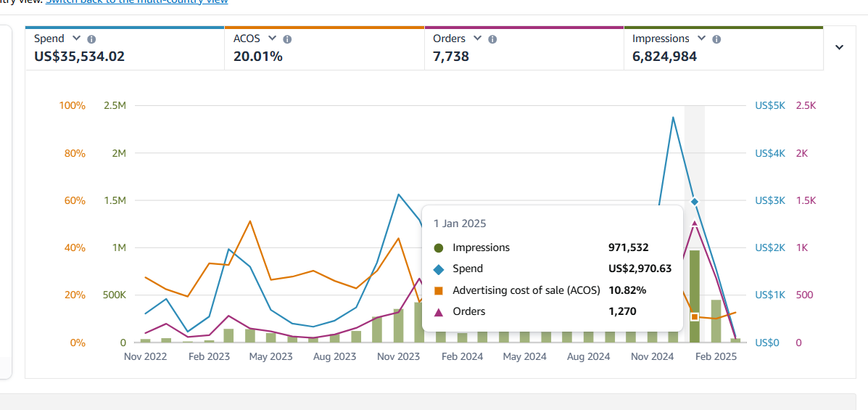Open the Spend info icon
This screenshot has height=410, width=868.
pyautogui.click(x=92, y=39)
